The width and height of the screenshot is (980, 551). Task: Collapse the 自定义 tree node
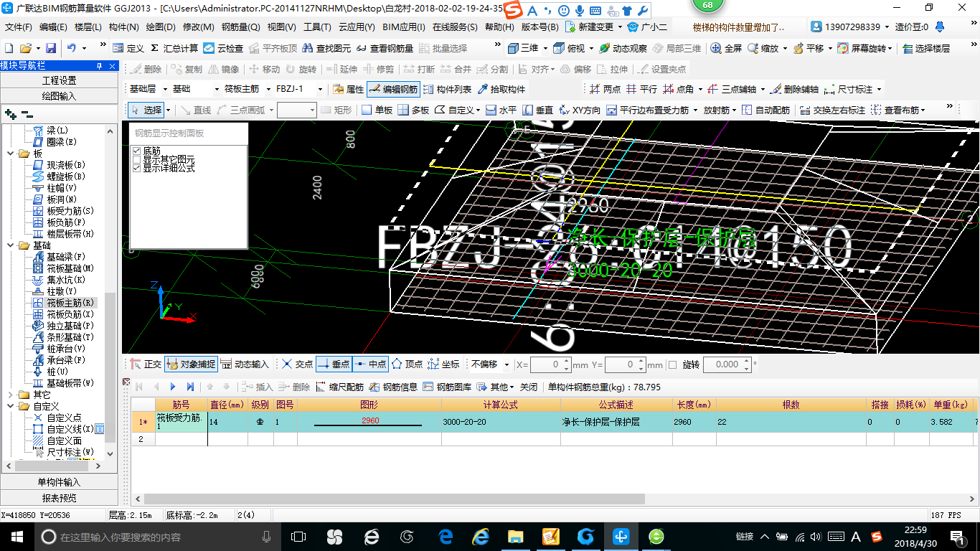(10, 406)
